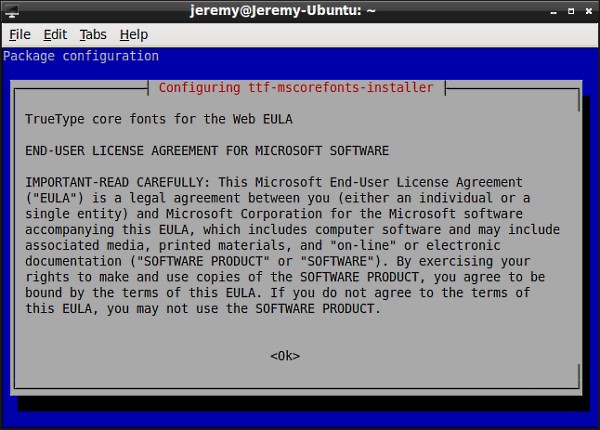
Task: Click the 'TrueType core fonts for the Web EULA' line
Action: click(159, 119)
